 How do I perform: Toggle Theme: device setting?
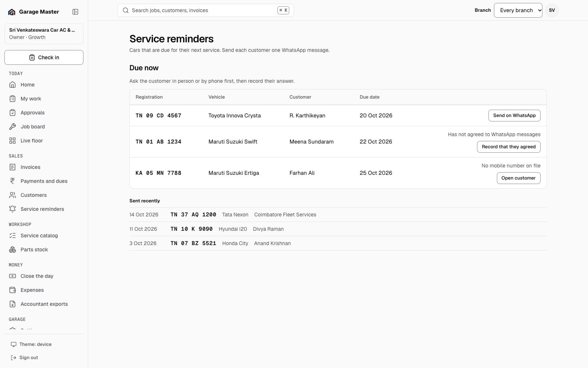(44, 344)
